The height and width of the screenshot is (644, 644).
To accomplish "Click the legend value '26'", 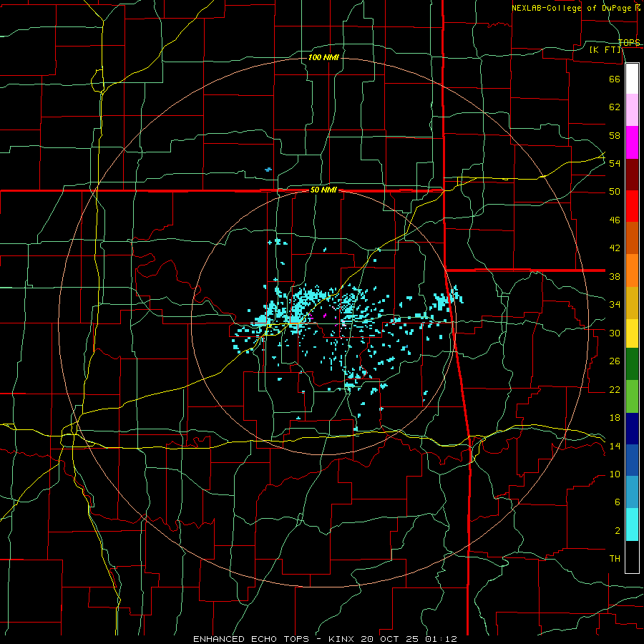I will pyautogui.click(x=615, y=361).
